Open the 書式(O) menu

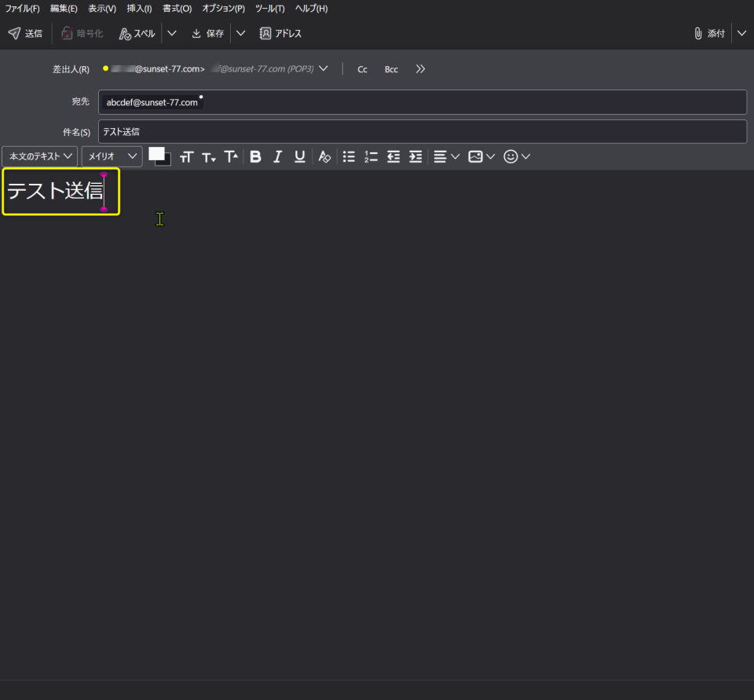pyautogui.click(x=177, y=9)
